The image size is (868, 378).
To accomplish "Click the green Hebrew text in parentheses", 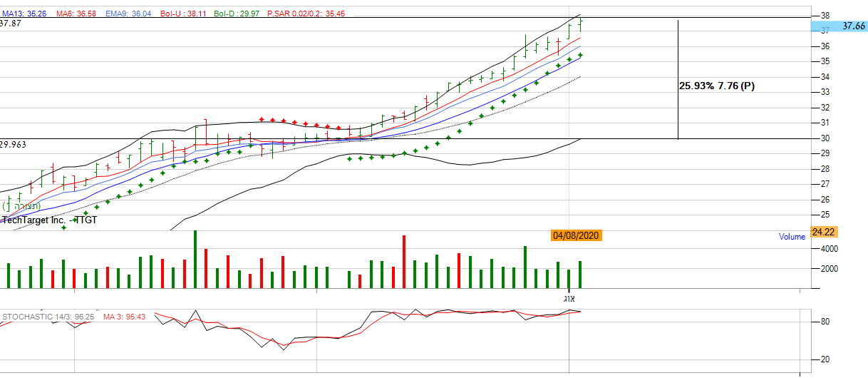I will coord(21,207).
